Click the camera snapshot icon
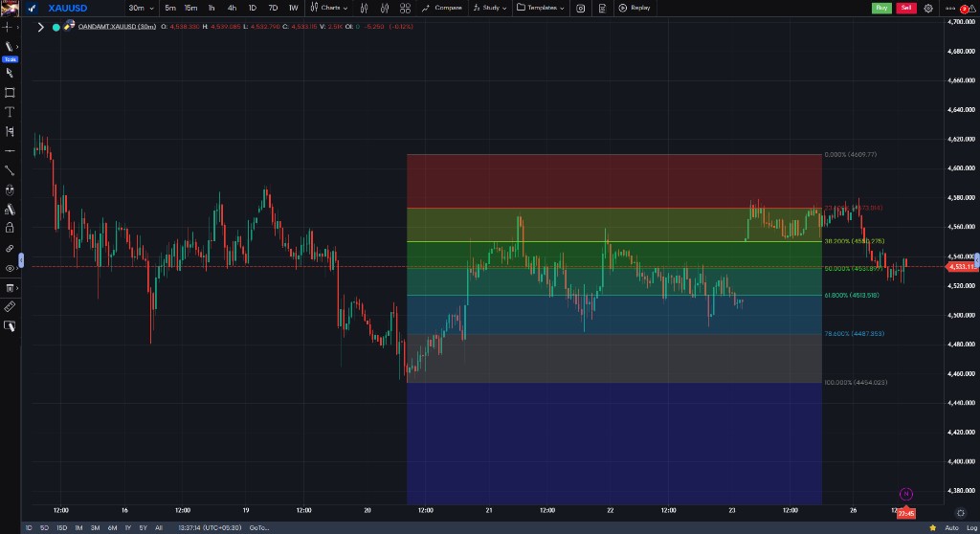 (581, 8)
